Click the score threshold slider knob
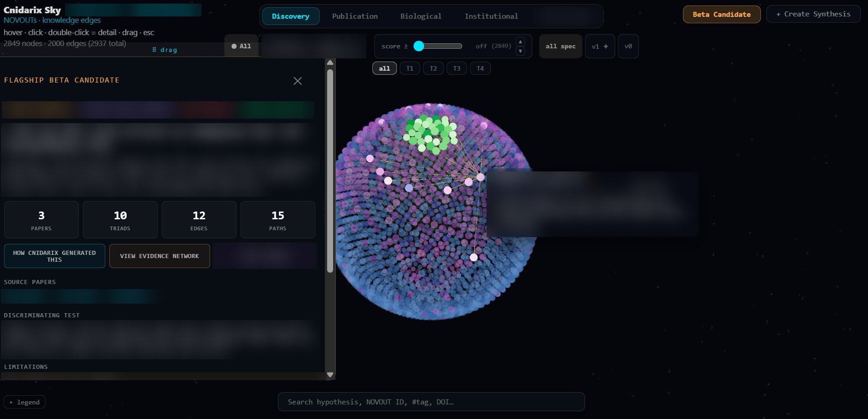 point(419,46)
